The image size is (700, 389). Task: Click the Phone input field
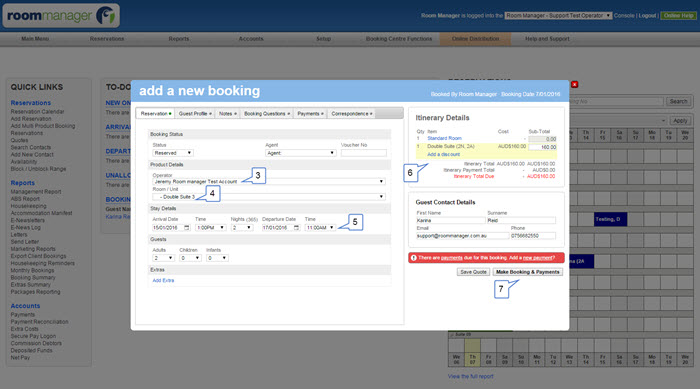pos(533,235)
